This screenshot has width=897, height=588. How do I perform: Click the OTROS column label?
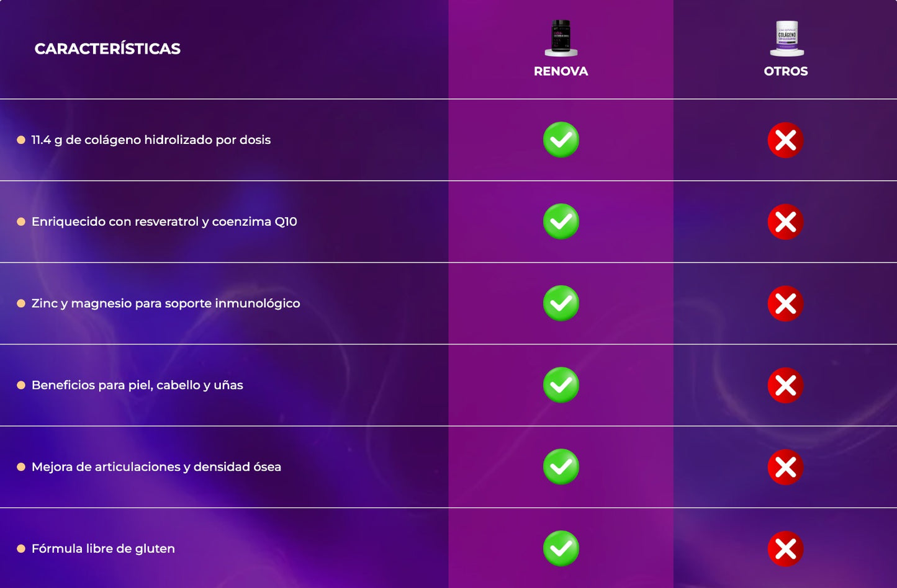(786, 71)
